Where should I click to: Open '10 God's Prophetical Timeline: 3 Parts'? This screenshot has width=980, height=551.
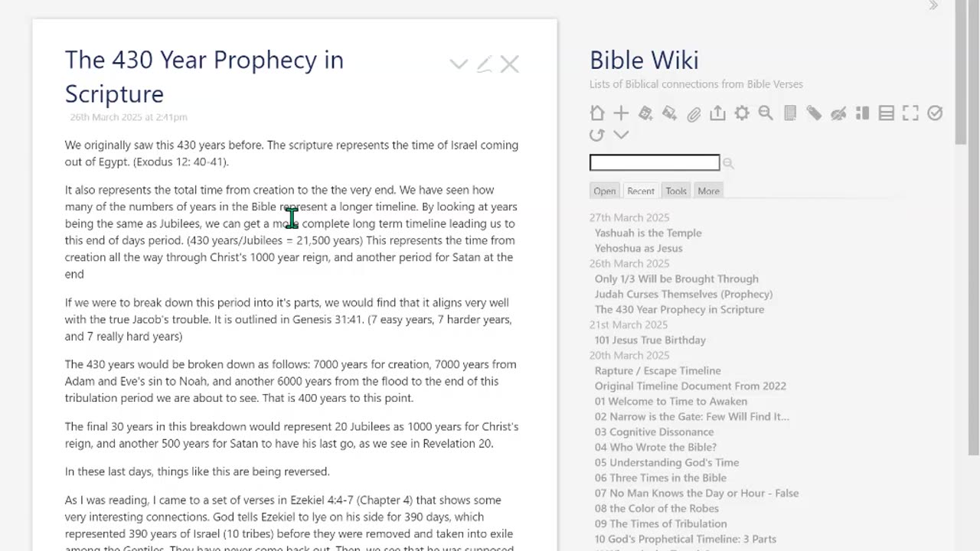coord(685,539)
